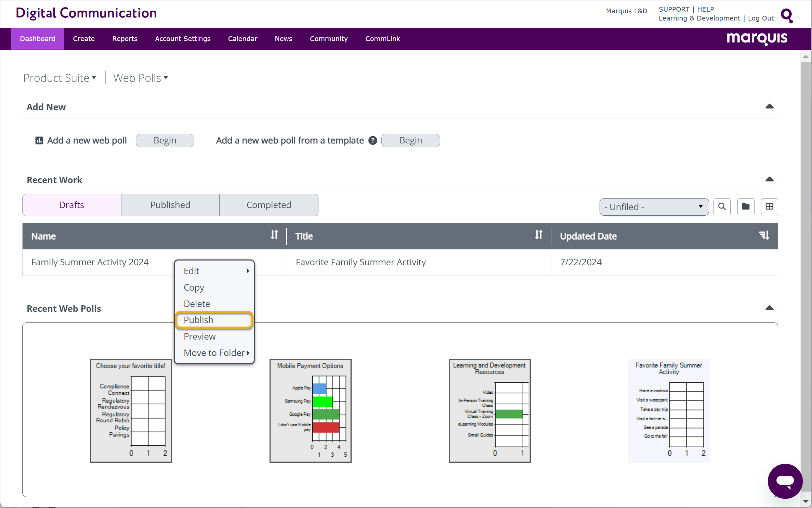812x508 pixels.
Task: Open the Unfiled folder dropdown
Action: pos(654,207)
